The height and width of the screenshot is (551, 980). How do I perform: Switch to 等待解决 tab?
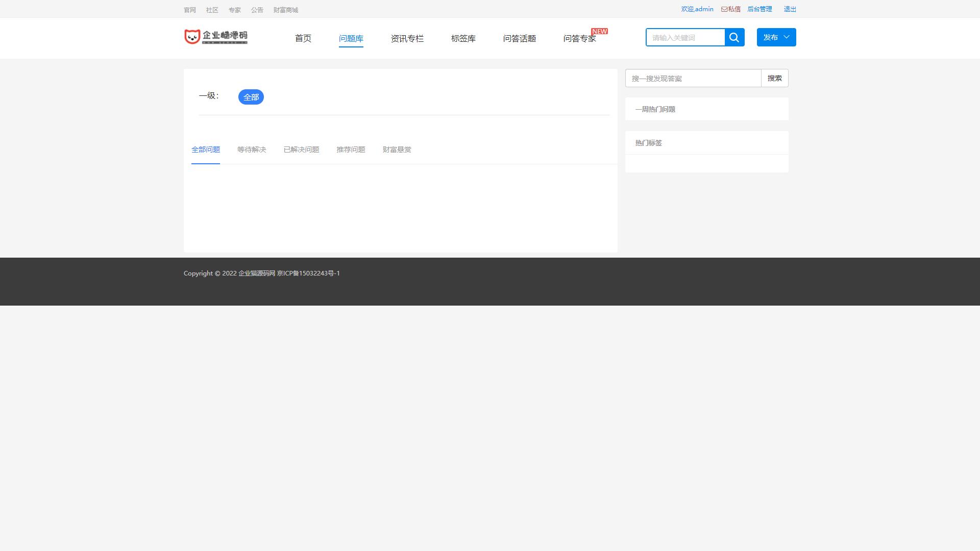[252, 149]
